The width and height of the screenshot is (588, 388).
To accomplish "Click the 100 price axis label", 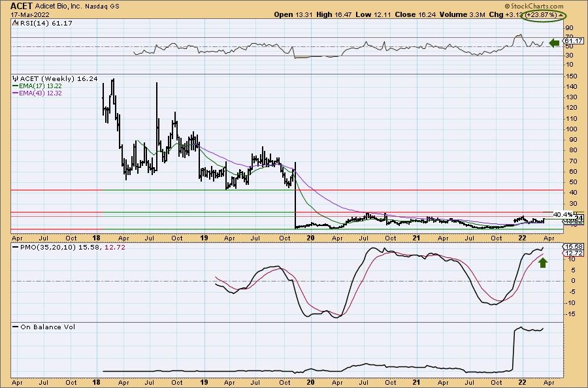I will tap(572, 129).
